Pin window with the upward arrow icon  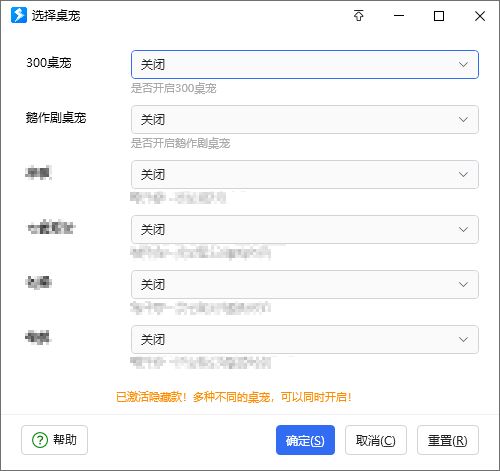click(x=359, y=16)
